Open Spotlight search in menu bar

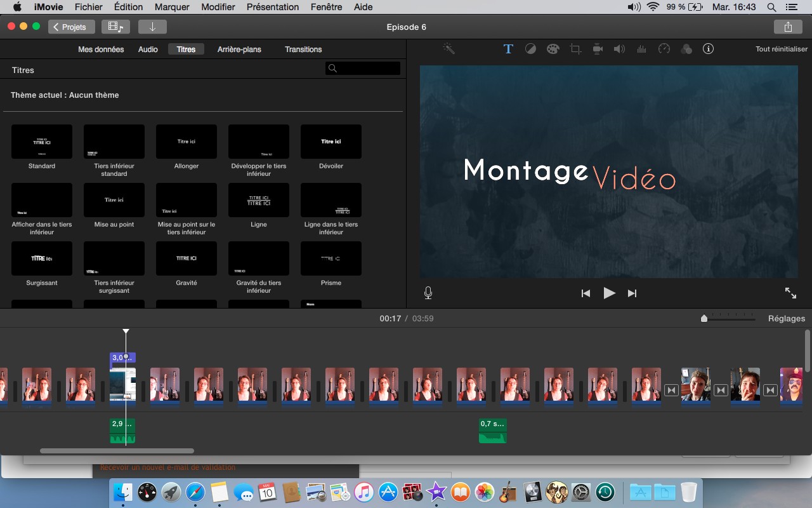point(772,7)
